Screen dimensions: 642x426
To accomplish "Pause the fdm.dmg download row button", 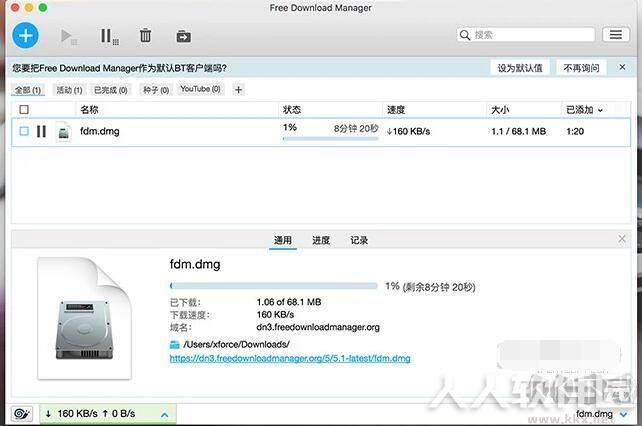I will [41, 131].
